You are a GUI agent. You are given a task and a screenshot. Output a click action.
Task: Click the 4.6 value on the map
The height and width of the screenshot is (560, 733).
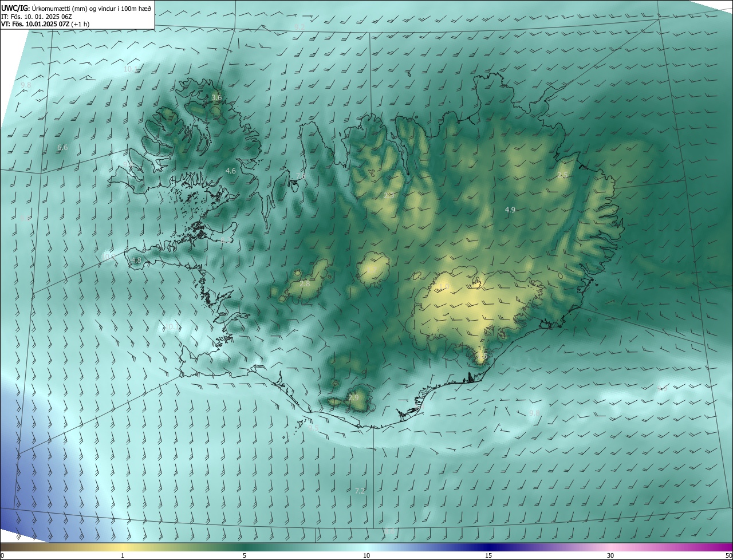[231, 171]
